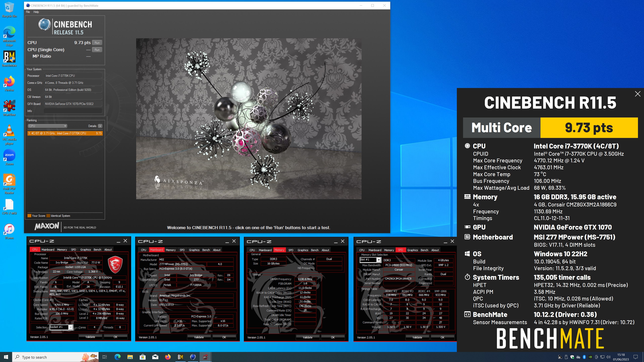644x362 pixels.
Task: Open the Mail app in the taskbar
Action: point(155,357)
